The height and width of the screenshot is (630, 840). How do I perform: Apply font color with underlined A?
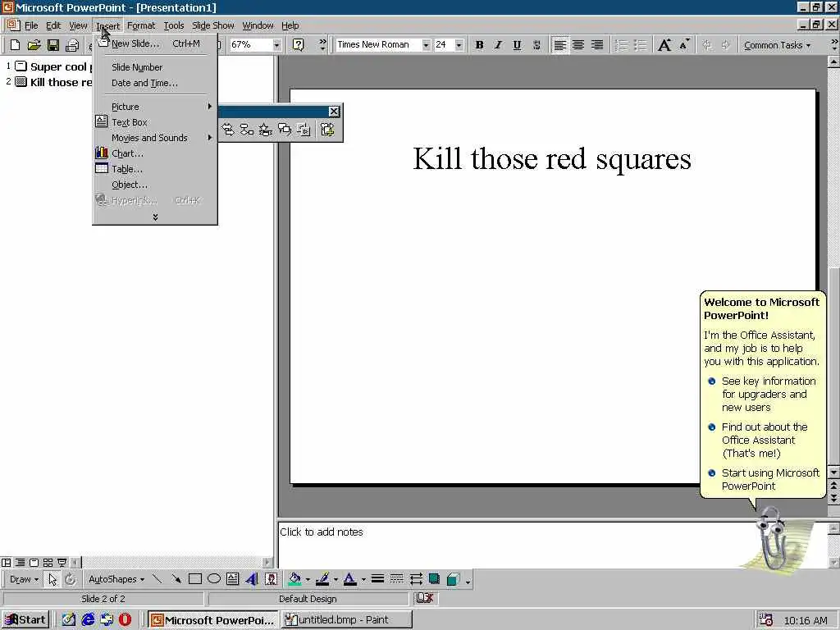(x=349, y=579)
